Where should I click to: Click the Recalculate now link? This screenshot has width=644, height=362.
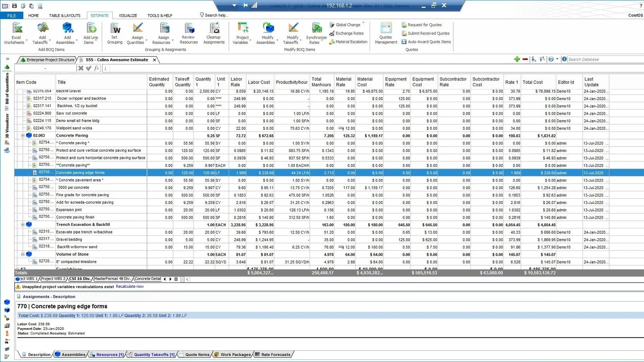click(130, 286)
